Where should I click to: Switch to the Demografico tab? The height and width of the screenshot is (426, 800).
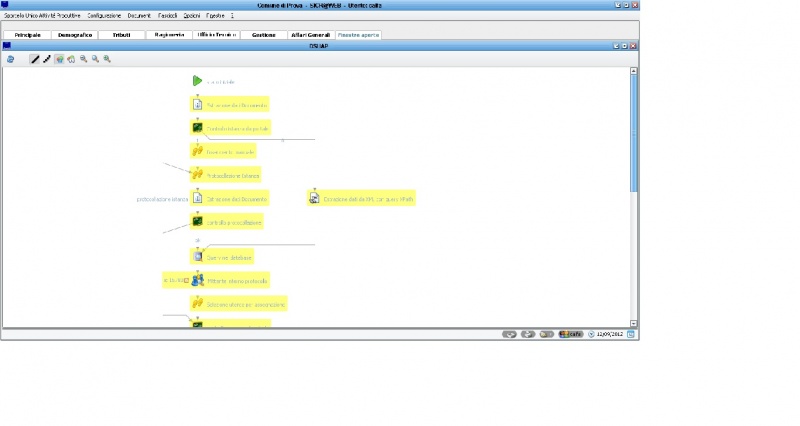pyautogui.click(x=75, y=35)
